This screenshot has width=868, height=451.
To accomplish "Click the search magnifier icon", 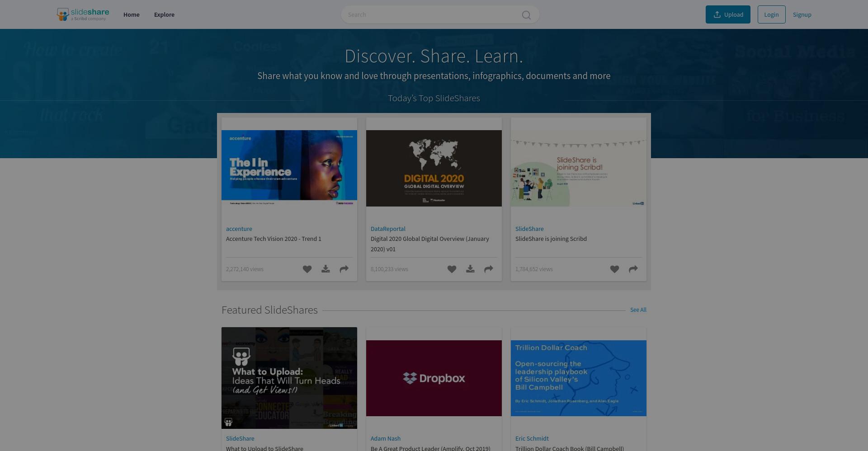I will (x=526, y=15).
